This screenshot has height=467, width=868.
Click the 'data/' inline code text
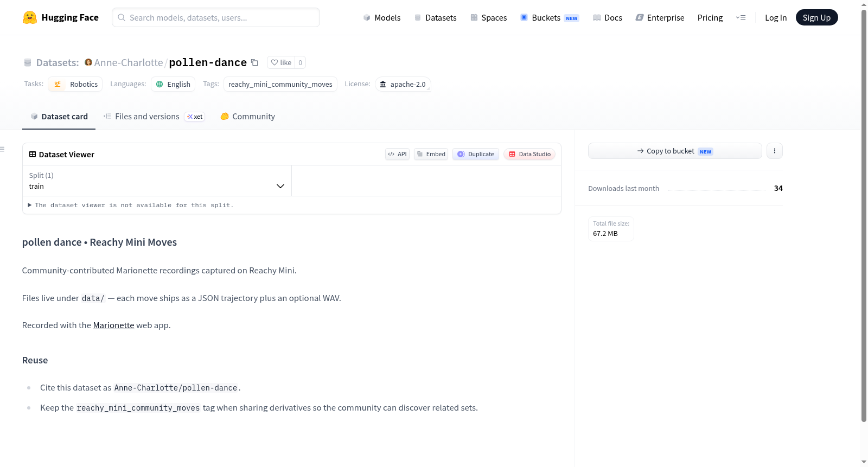93,298
